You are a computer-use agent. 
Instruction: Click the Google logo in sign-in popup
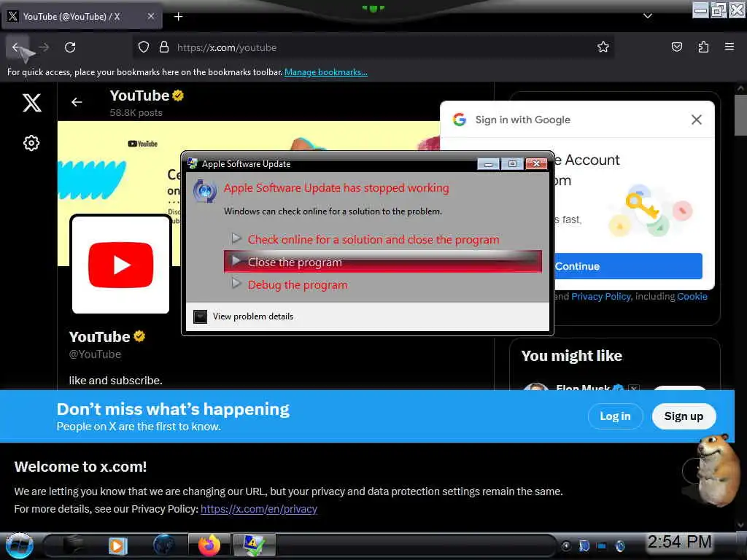click(460, 120)
